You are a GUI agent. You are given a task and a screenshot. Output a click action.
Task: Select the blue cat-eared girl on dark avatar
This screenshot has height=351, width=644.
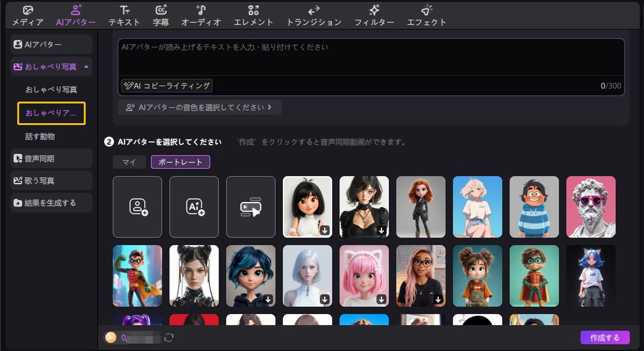590,276
